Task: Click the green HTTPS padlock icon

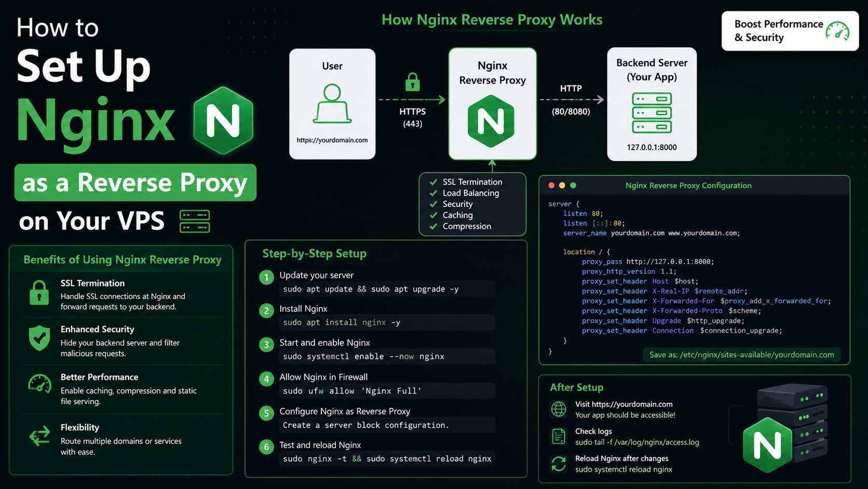Action: point(413,82)
